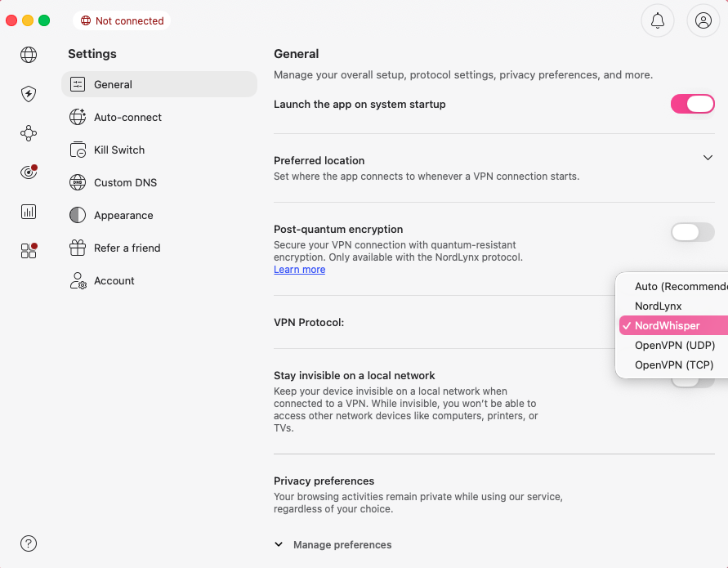The height and width of the screenshot is (568, 728).
Task: Expand Manage preferences chevron
Action: tap(279, 544)
